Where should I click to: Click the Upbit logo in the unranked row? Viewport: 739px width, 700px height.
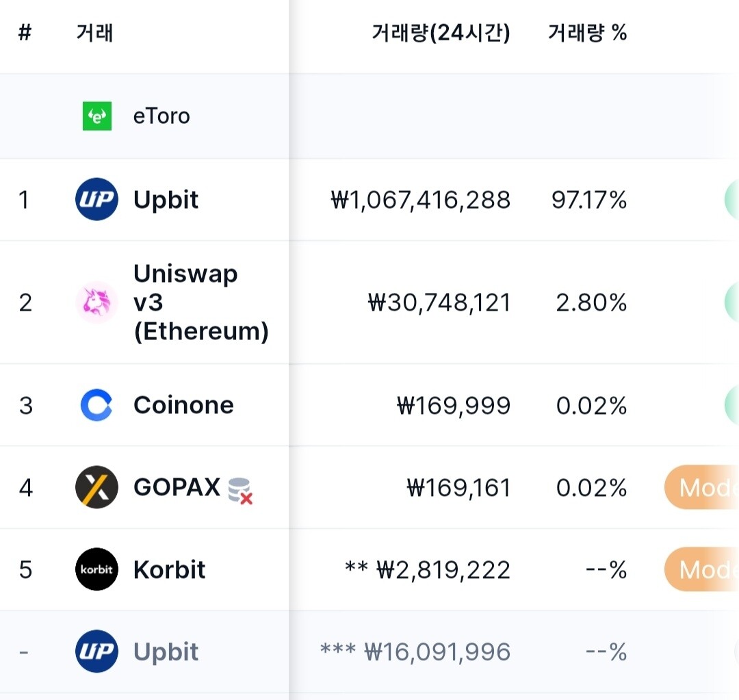(x=96, y=651)
